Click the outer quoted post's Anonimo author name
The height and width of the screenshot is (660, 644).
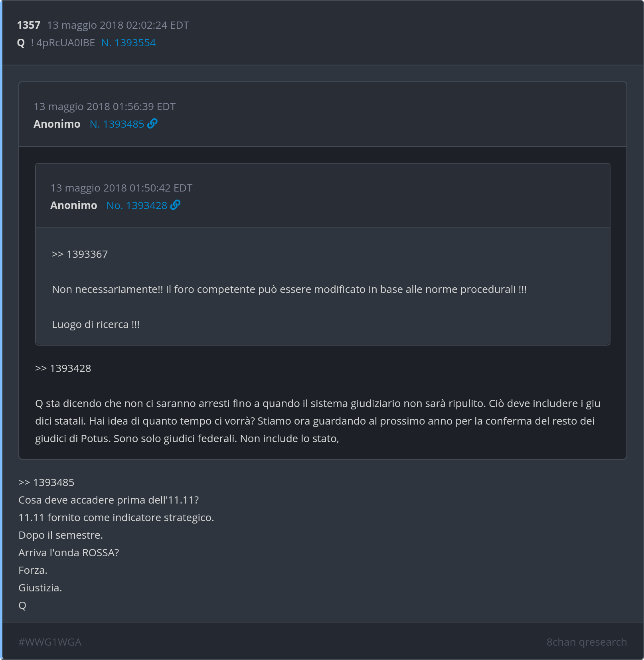(x=57, y=124)
